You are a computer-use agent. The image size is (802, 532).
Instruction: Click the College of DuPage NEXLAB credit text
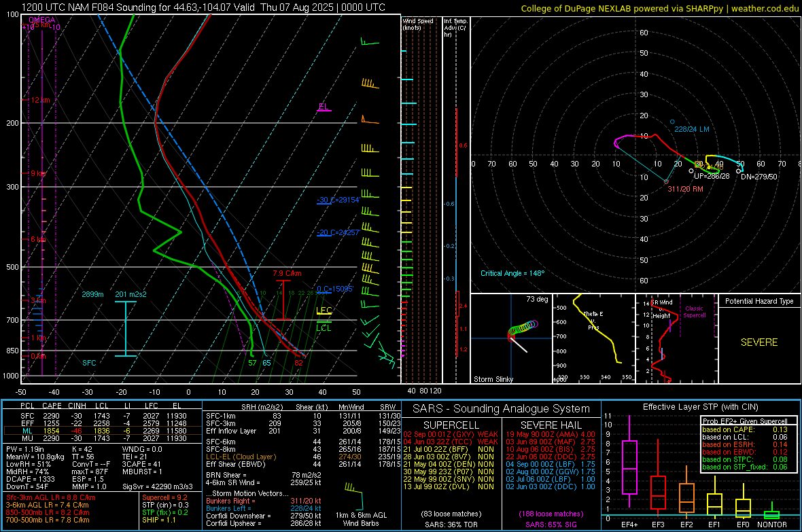tap(659, 8)
